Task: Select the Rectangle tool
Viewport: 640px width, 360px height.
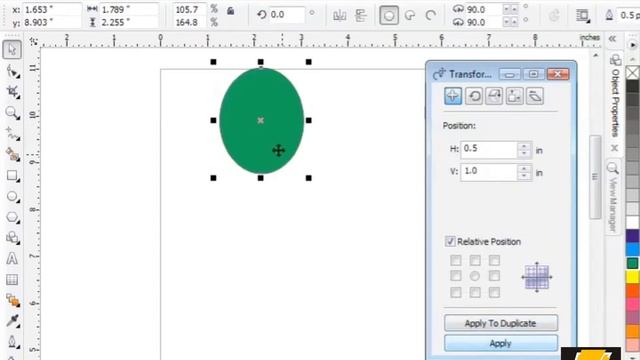Action: click(x=12, y=176)
